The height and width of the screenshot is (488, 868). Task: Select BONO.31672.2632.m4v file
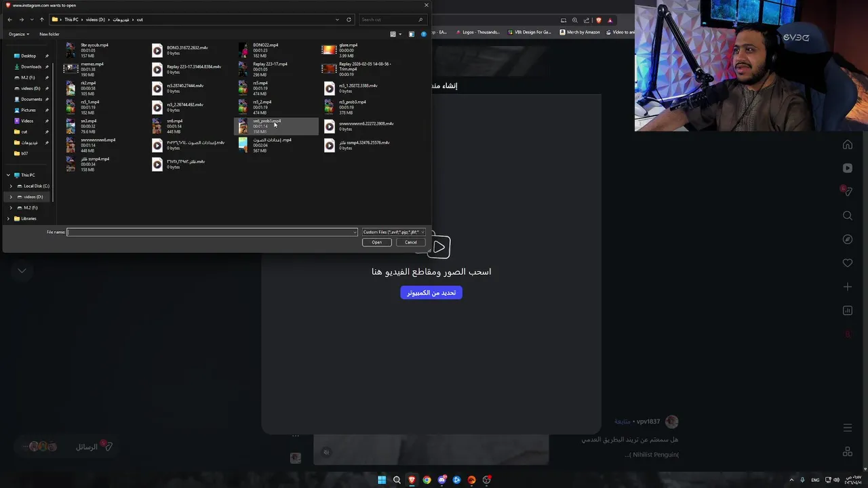click(x=180, y=50)
